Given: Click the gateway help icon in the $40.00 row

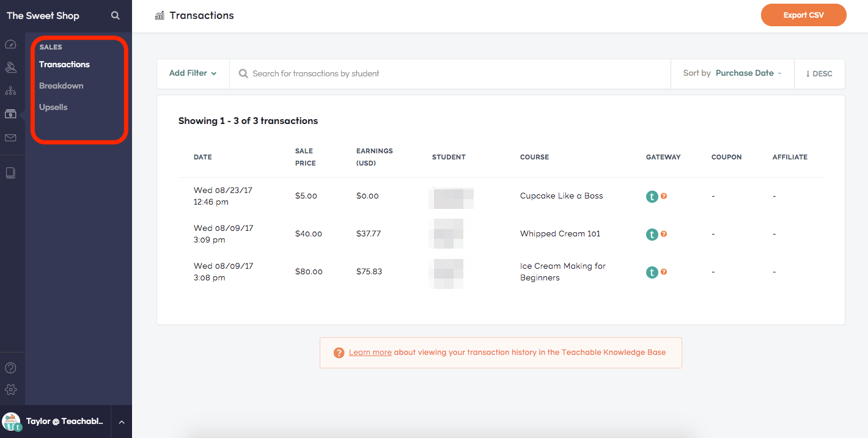Looking at the screenshot, I should click(664, 234).
